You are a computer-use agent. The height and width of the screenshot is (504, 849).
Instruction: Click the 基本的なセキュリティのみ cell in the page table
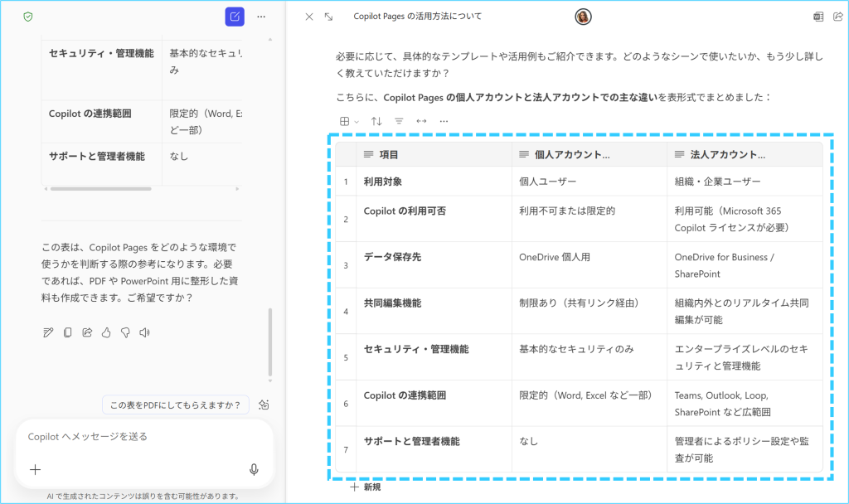[x=589, y=357]
